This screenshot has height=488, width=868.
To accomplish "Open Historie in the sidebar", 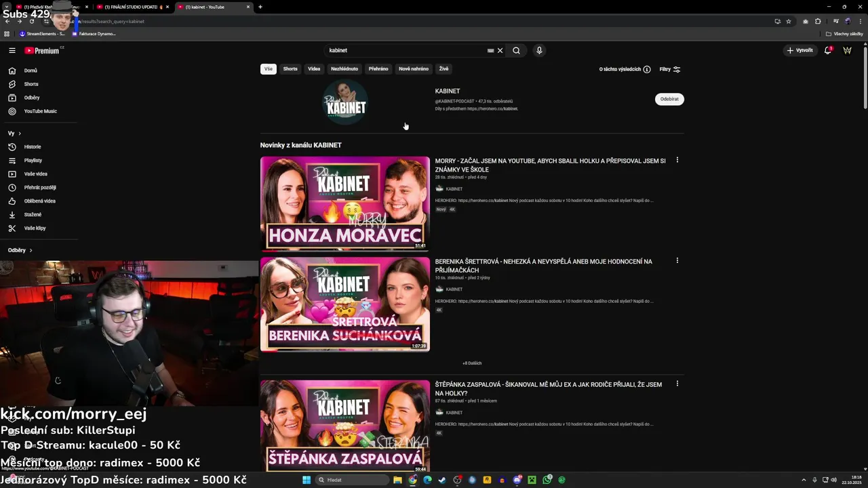I will pyautogui.click(x=33, y=147).
